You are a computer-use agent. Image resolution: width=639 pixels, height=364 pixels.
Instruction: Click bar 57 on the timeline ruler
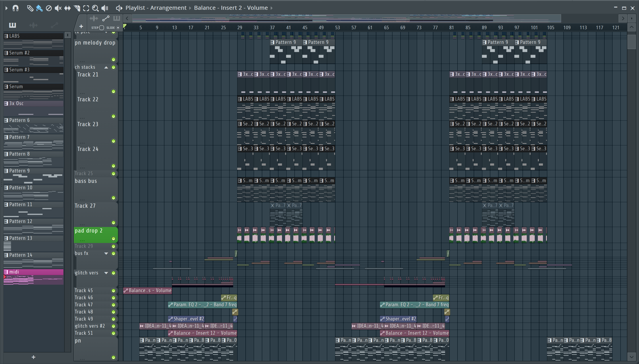click(x=353, y=27)
